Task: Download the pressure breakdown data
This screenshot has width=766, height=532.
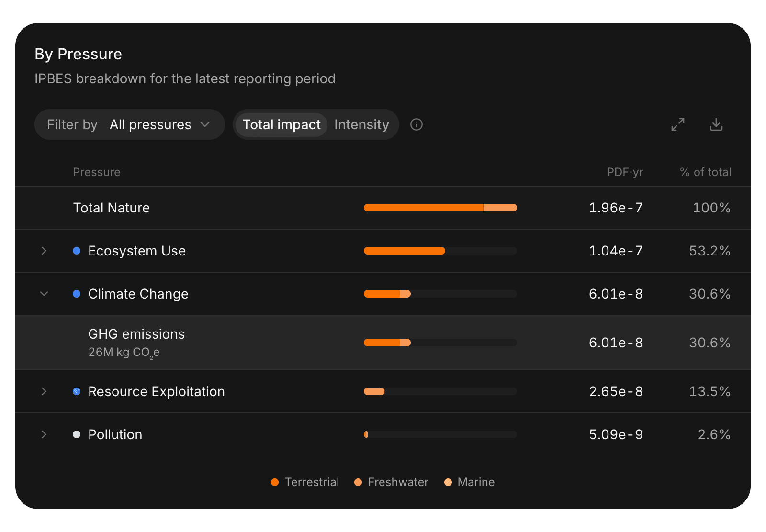Action: pos(716,124)
